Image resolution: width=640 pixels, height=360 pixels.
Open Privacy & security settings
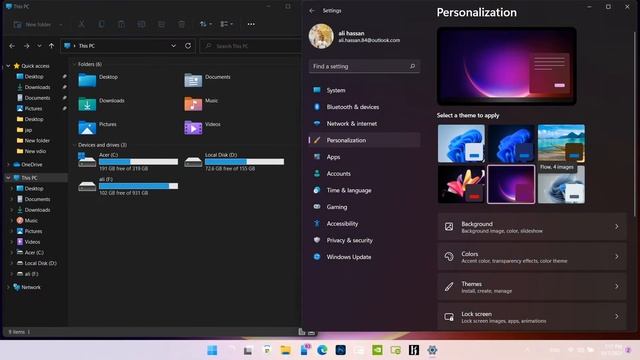(x=364, y=240)
